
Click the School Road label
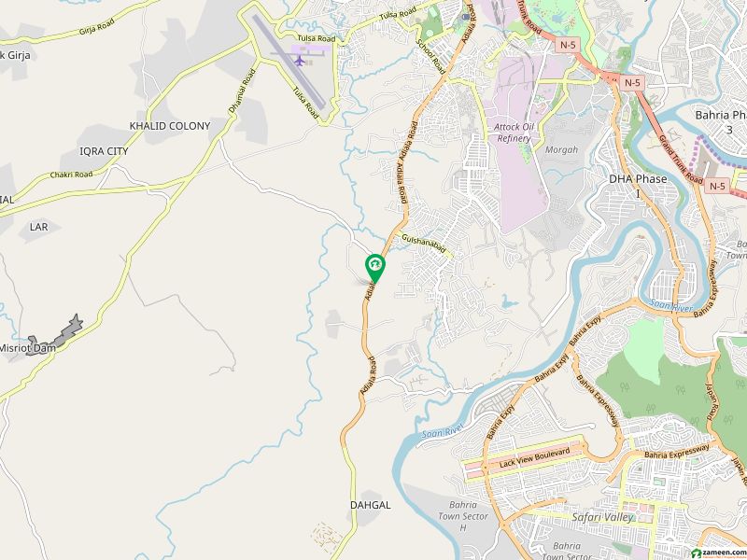[430, 57]
